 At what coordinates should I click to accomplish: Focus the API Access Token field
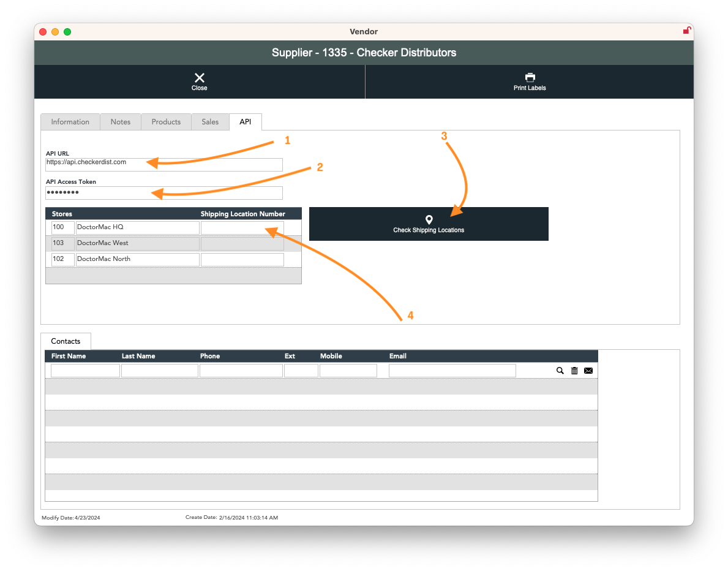click(x=164, y=193)
